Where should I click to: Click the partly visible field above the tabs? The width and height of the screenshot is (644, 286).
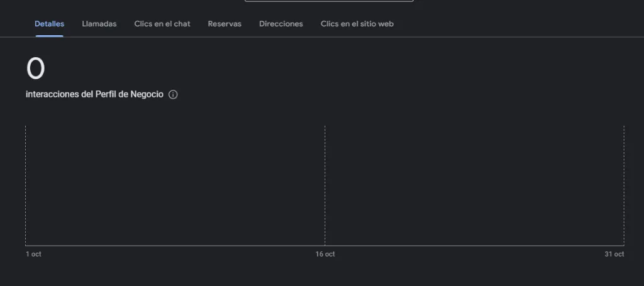[x=329, y=1]
